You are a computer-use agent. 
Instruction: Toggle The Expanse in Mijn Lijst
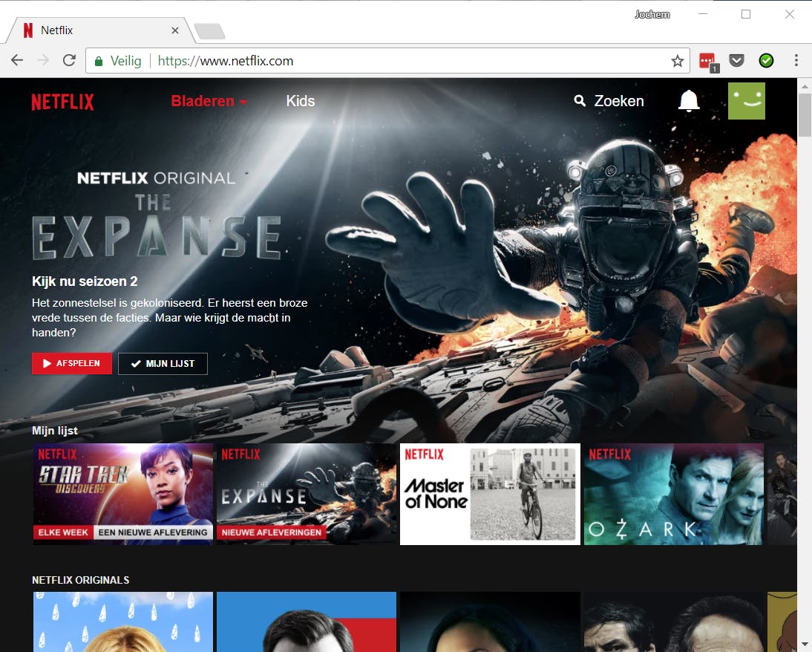[x=163, y=363]
